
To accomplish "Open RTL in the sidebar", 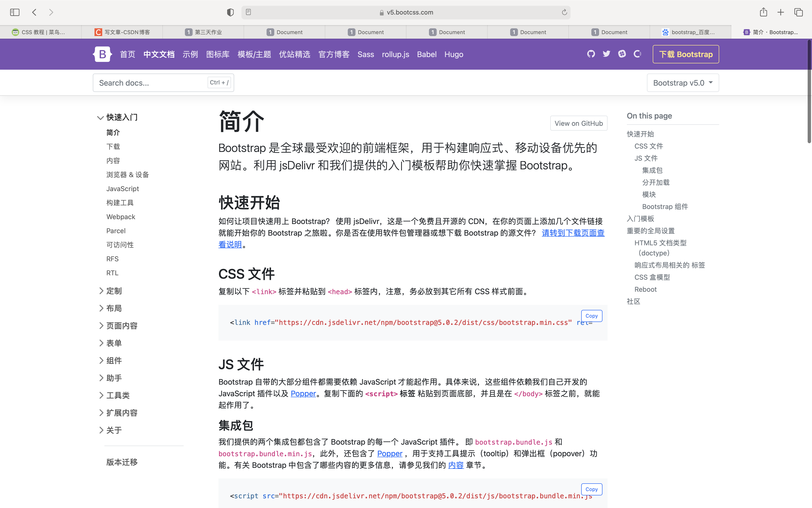I will [x=112, y=273].
